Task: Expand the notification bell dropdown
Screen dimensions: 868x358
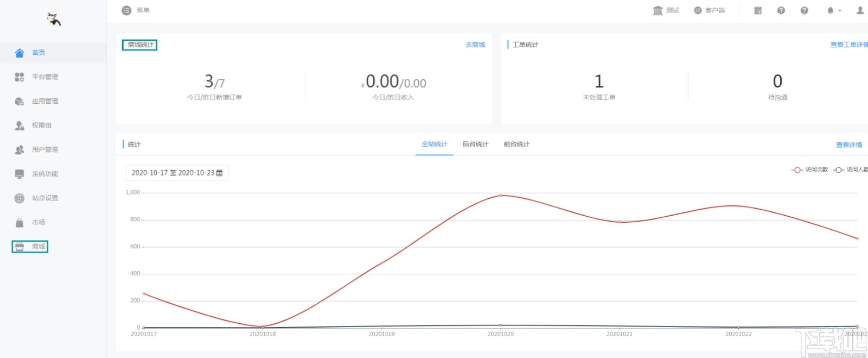Action: point(834,10)
